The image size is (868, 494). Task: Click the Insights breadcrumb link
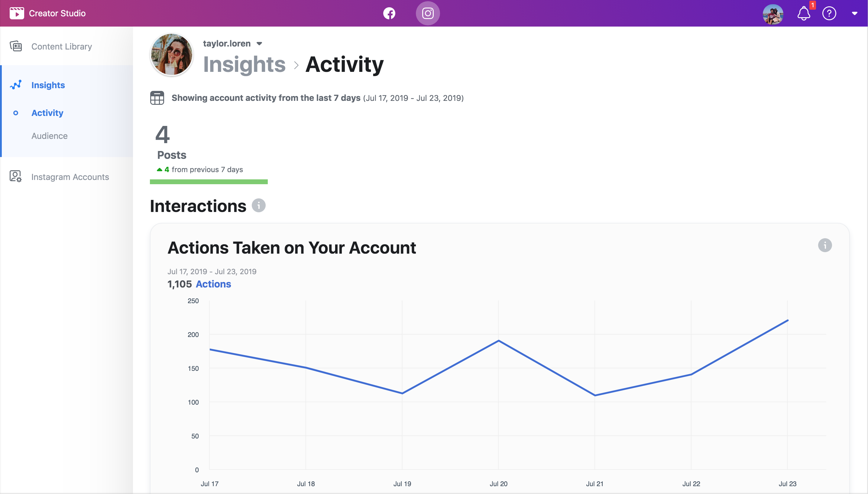point(244,64)
